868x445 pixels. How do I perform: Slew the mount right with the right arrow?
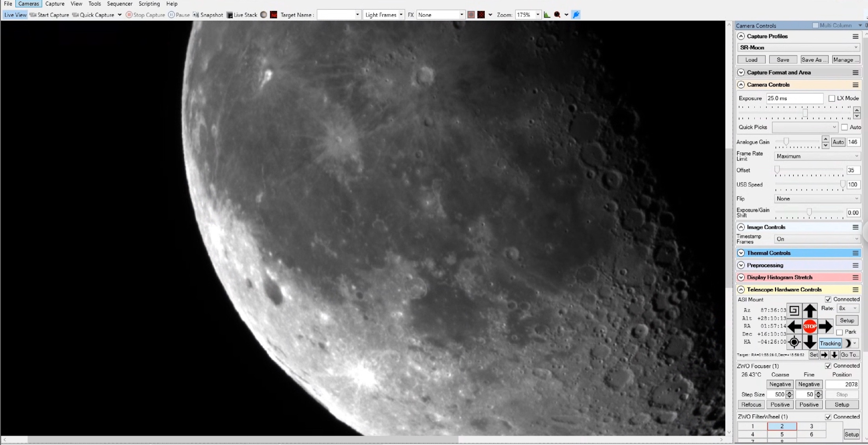tap(825, 326)
